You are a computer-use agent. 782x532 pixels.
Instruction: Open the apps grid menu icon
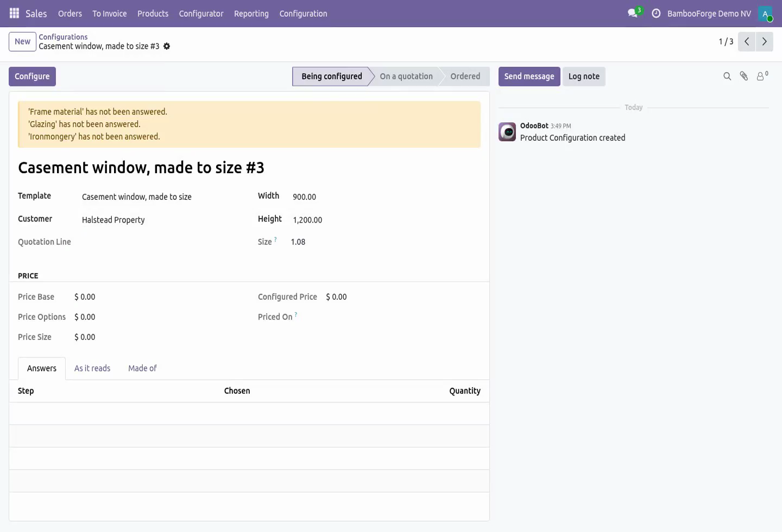15,14
